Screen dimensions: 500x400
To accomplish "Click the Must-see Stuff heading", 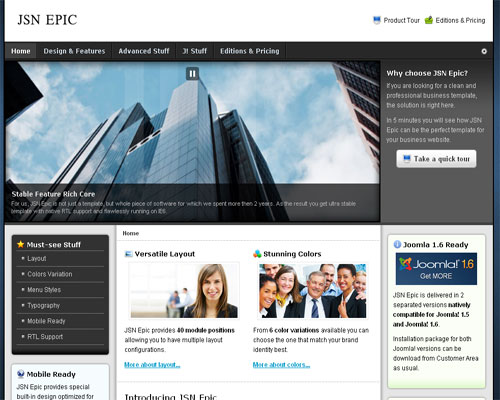I will point(54,245).
